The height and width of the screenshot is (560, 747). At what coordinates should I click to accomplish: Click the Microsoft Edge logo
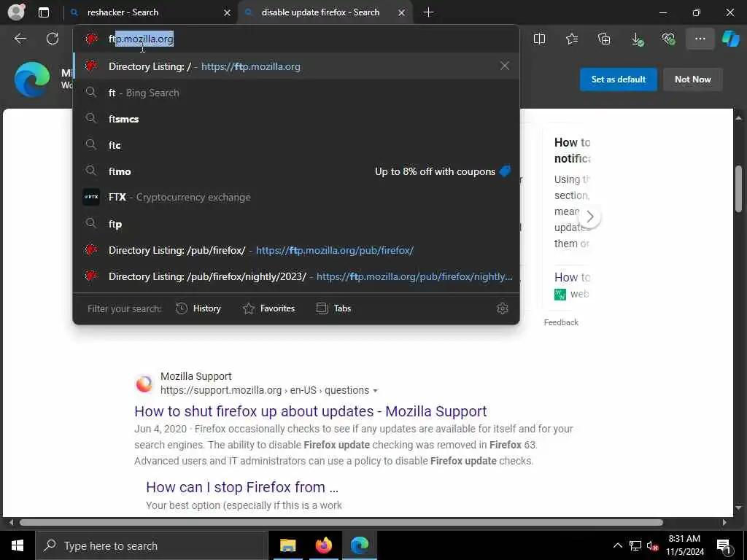tap(32, 79)
